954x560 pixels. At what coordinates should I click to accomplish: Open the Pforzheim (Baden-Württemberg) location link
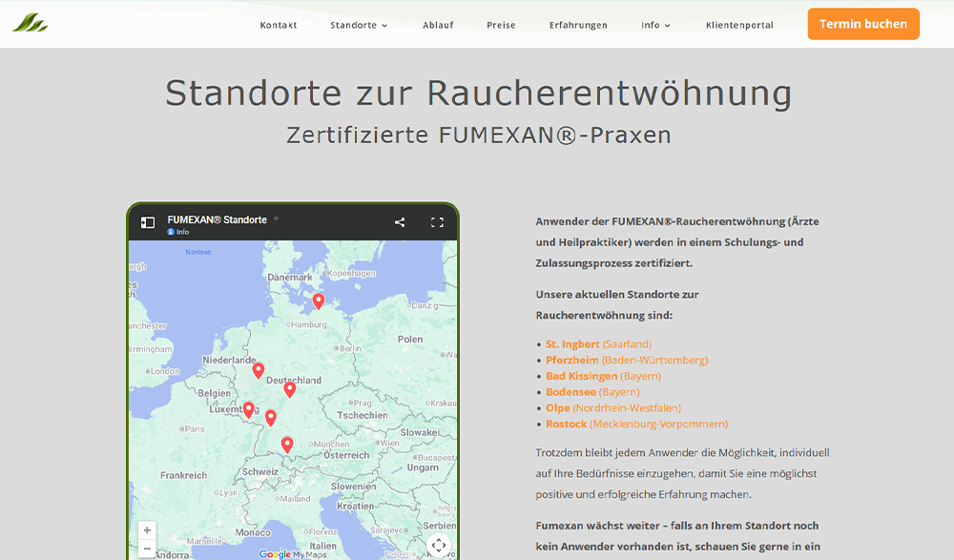[x=627, y=360]
